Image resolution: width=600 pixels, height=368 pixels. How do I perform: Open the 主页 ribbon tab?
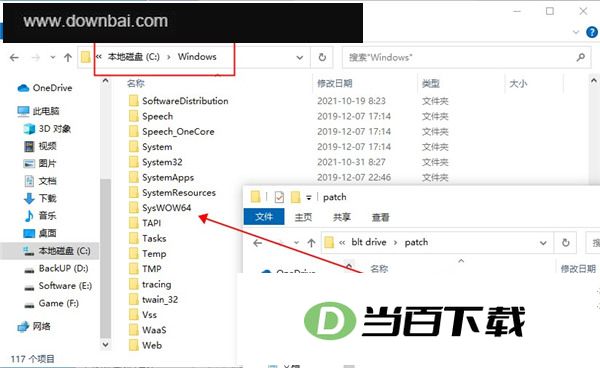click(303, 217)
